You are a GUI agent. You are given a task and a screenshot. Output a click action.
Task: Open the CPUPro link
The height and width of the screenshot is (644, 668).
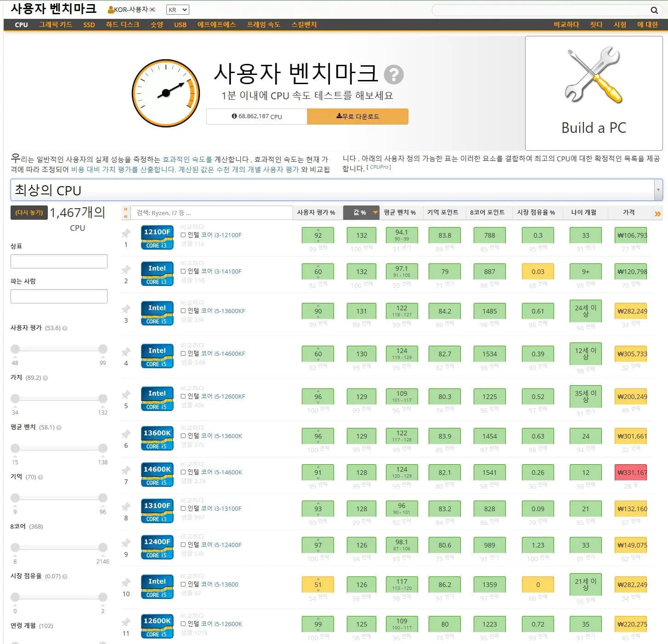pos(379,167)
